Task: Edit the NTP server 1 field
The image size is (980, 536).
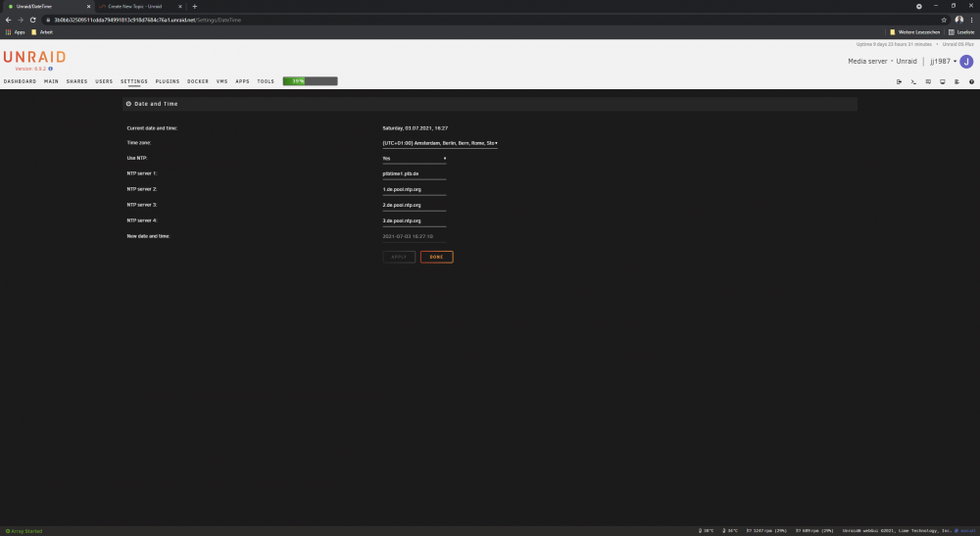Action: 415,173
